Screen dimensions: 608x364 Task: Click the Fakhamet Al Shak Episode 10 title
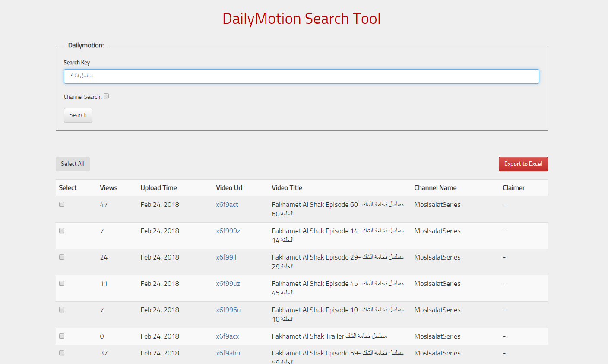(338, 314)
